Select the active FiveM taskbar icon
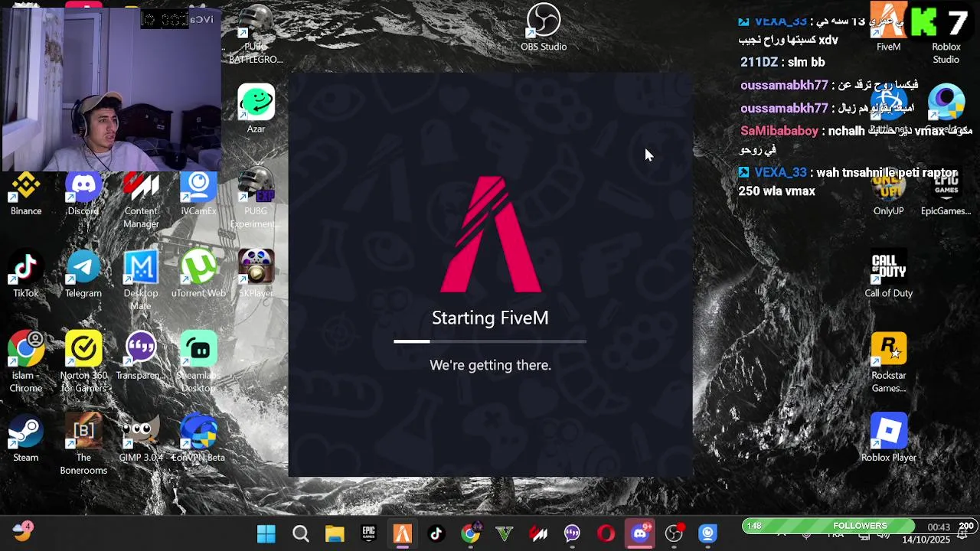This screenshot has height=551, width=980. (x=403, y=533)
